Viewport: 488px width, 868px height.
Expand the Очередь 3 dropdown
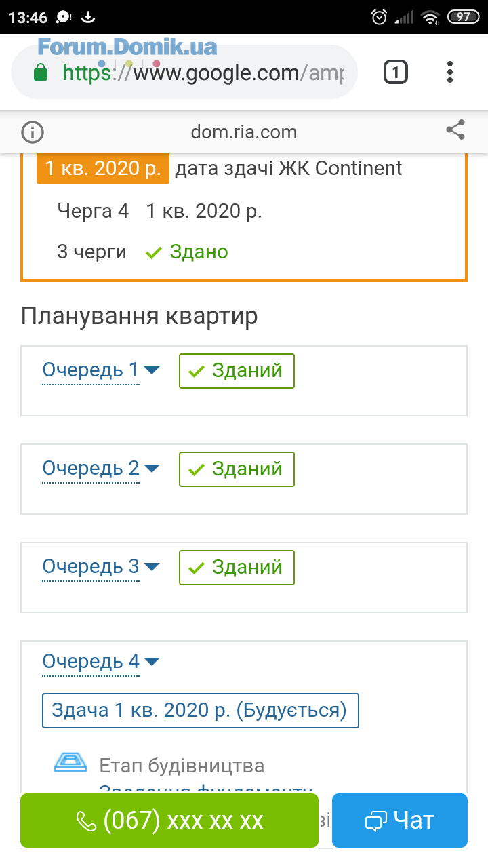coord(101,567)
